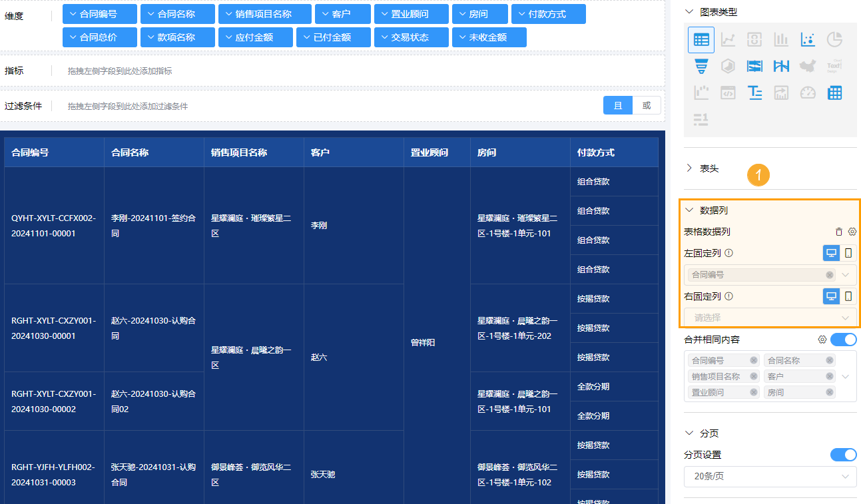
Task: Disable the 合并相同内容 toggle switch
Action: pos(843,340)
